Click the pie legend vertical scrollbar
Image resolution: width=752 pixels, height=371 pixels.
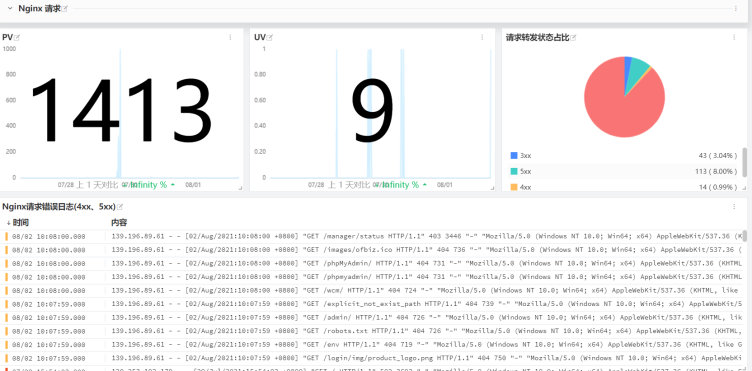[745, 162]
